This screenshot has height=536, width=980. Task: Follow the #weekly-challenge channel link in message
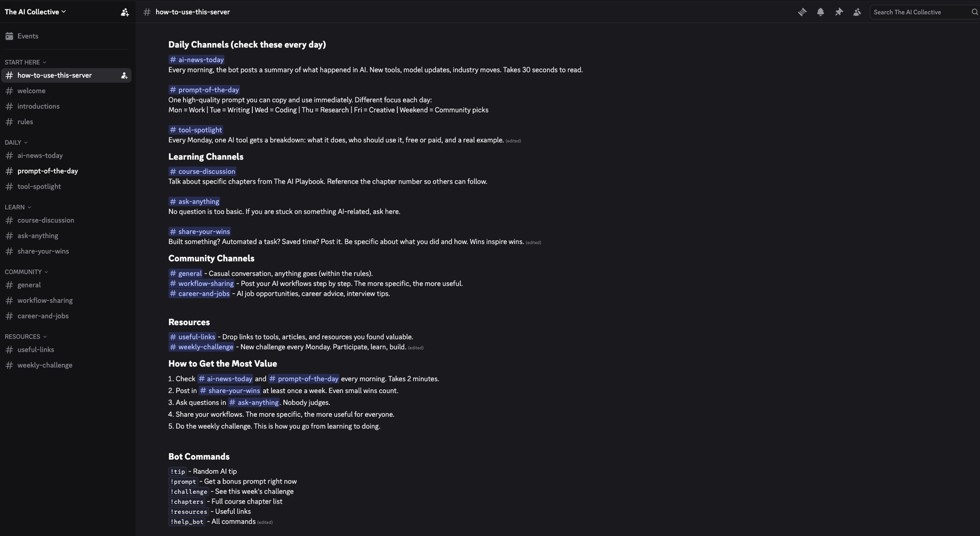201,347
